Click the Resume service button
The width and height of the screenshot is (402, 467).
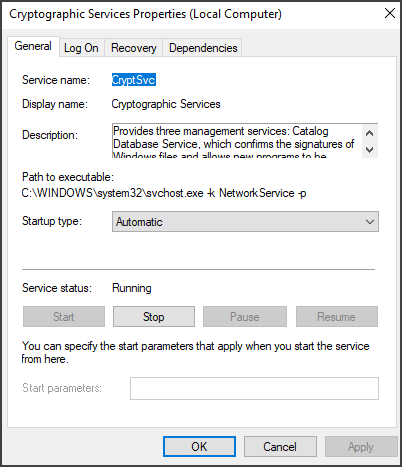(x=337, y=317)
